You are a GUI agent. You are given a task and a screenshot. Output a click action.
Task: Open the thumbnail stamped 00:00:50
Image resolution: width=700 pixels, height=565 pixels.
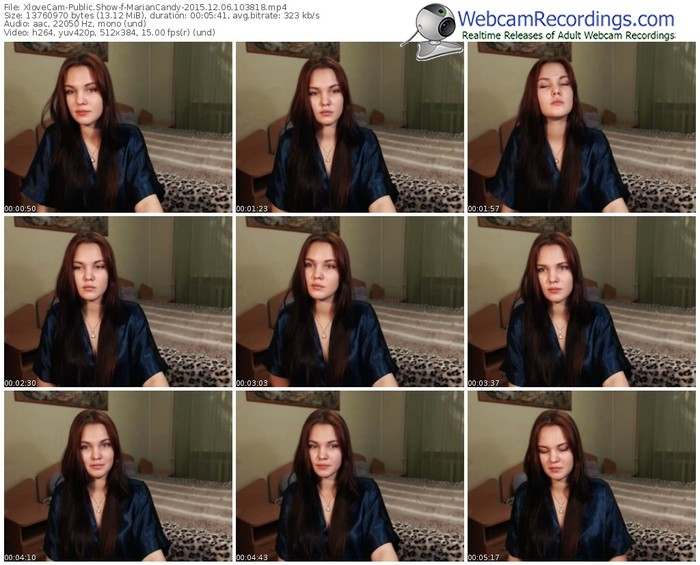[118, 127]
